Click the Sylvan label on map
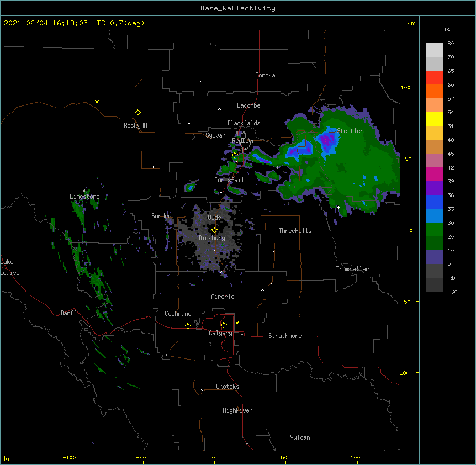 point(215,135)
